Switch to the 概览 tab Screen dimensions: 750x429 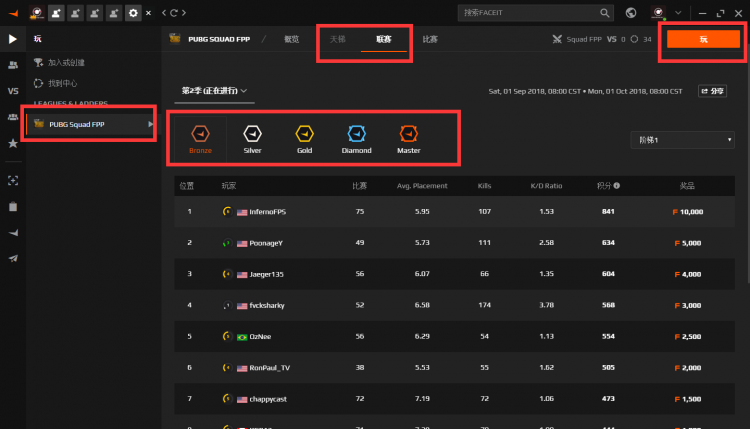(291, 39)
